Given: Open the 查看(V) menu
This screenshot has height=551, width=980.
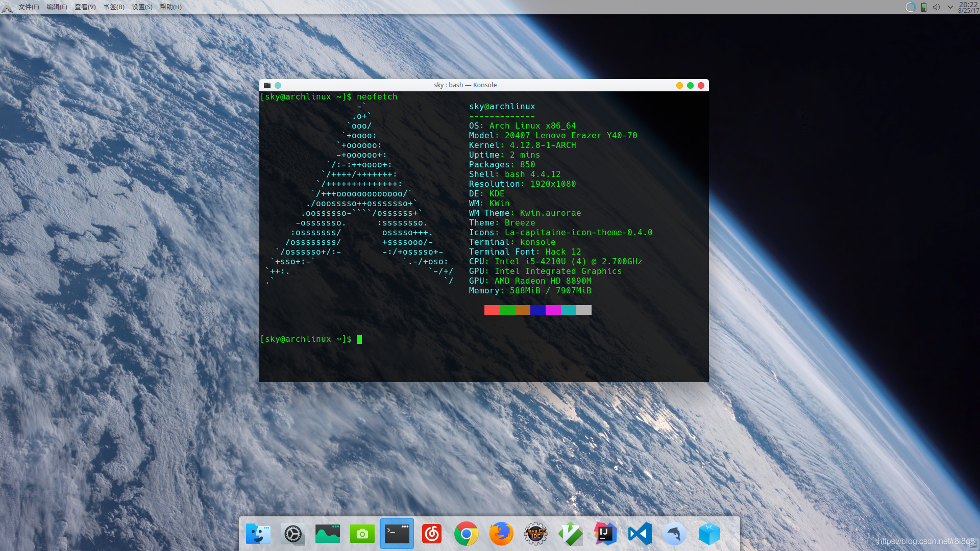Looking at the screenshot, I should tap(85, 7).
